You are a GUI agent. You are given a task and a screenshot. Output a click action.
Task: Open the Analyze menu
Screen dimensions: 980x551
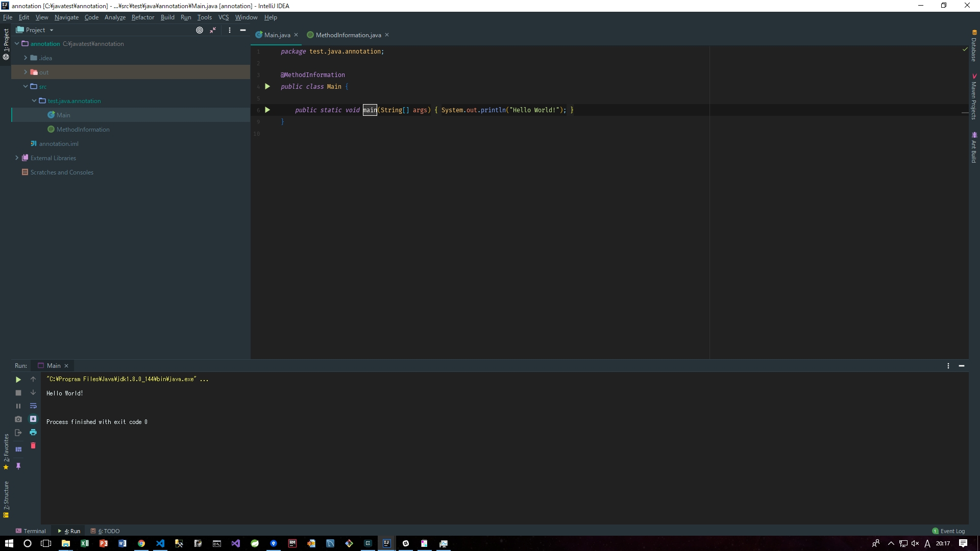click(x=115, y=17)
